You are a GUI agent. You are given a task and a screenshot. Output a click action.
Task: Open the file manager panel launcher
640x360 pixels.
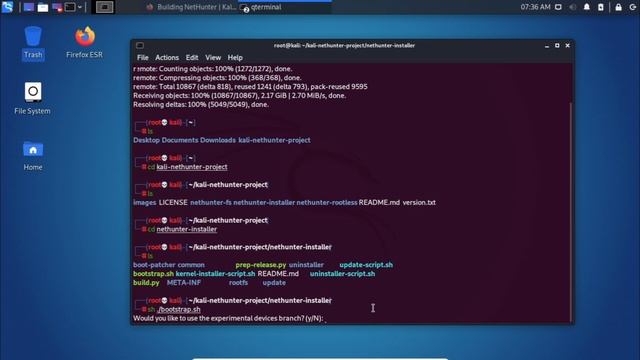click(x=43, y=7)
